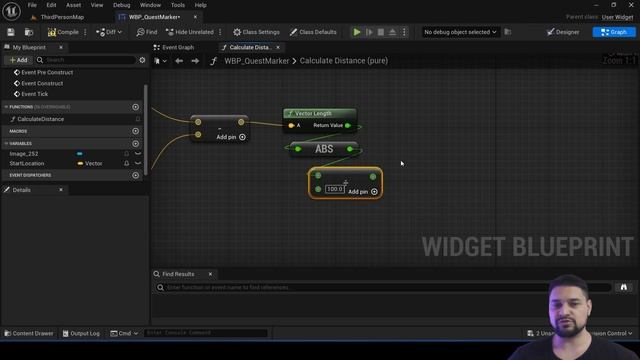Open My Blueprint settings gear
This screenshot has height=360, width=640.
point(142,60)
